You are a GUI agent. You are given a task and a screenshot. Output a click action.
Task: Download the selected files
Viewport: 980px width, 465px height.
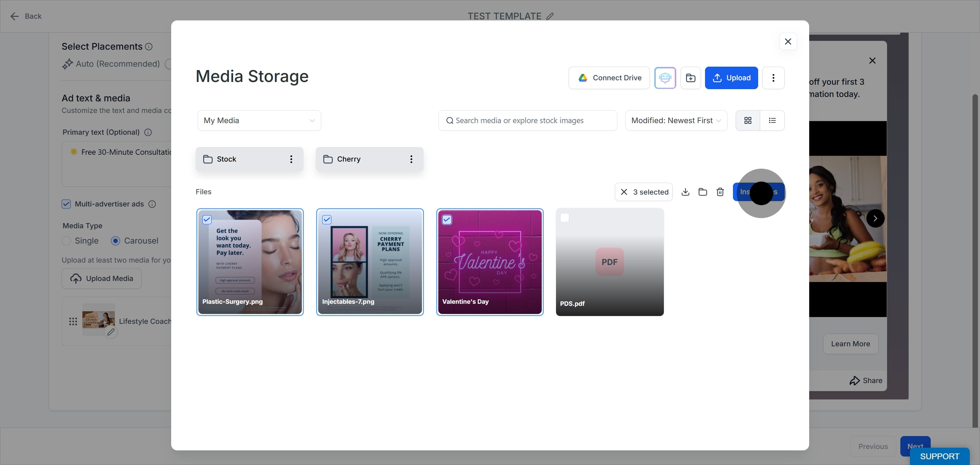click(685, 192)
